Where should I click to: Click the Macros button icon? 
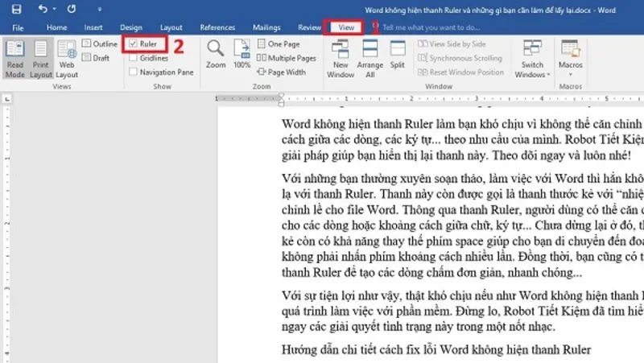pyautogui.click(x=571, y=48)
